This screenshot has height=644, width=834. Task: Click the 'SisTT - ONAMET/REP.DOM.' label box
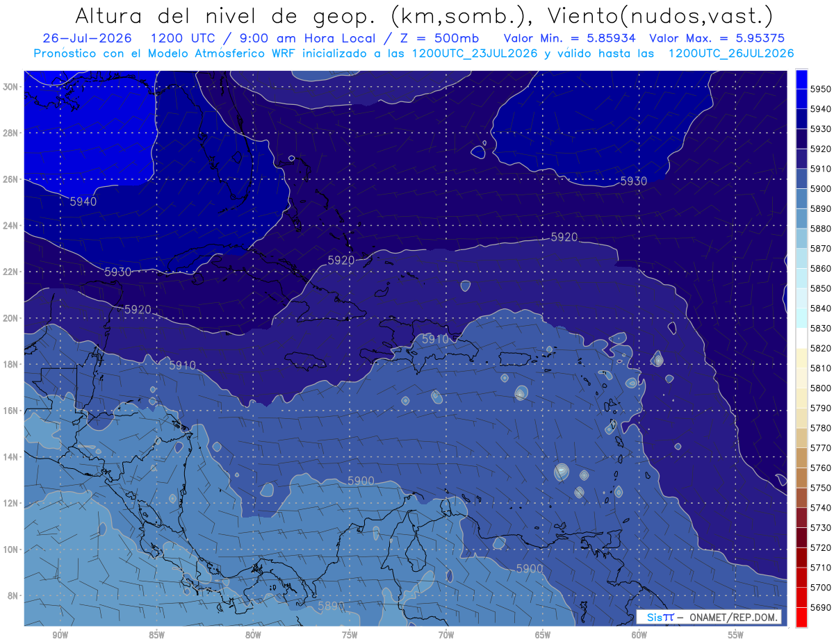[708, 617]
